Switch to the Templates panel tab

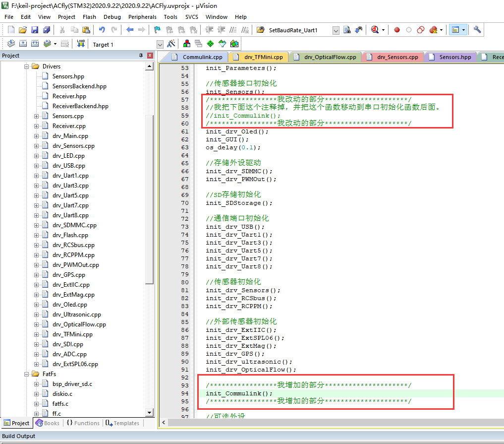coord(122,423)
